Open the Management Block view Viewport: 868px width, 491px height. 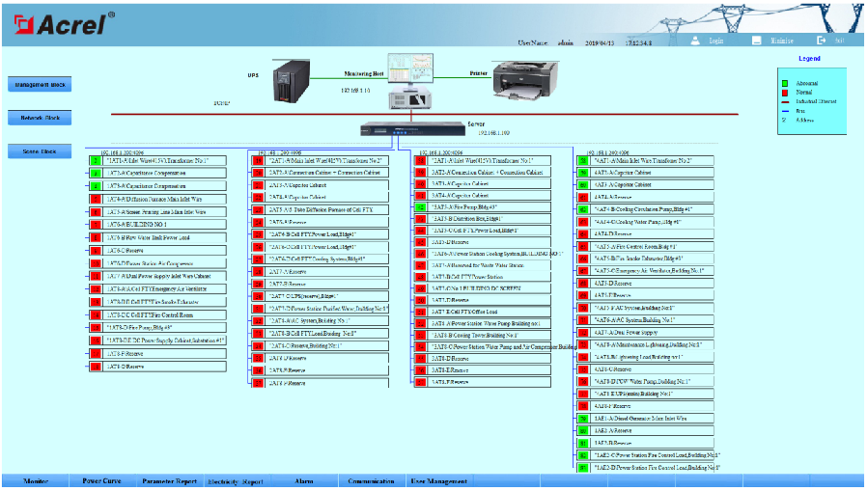pyautogui.click(x=40, y=85)
